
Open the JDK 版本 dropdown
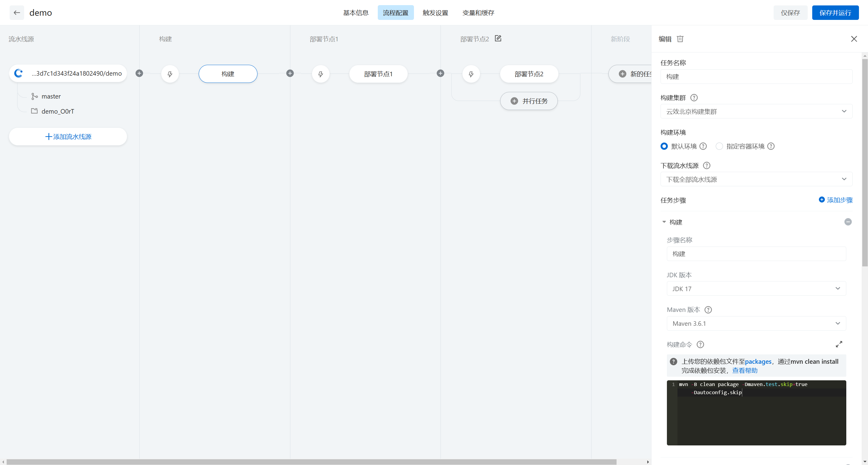[x=756, y=289]
